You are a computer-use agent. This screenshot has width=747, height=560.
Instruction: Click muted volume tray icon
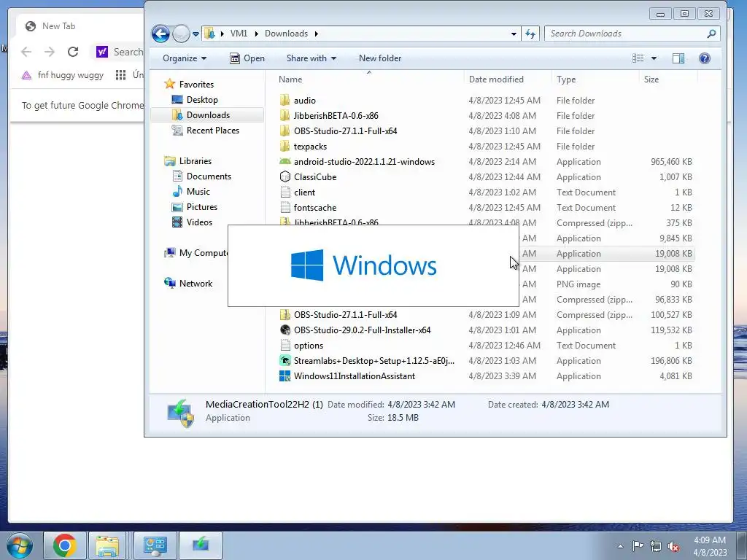click(x=673, y=546)
